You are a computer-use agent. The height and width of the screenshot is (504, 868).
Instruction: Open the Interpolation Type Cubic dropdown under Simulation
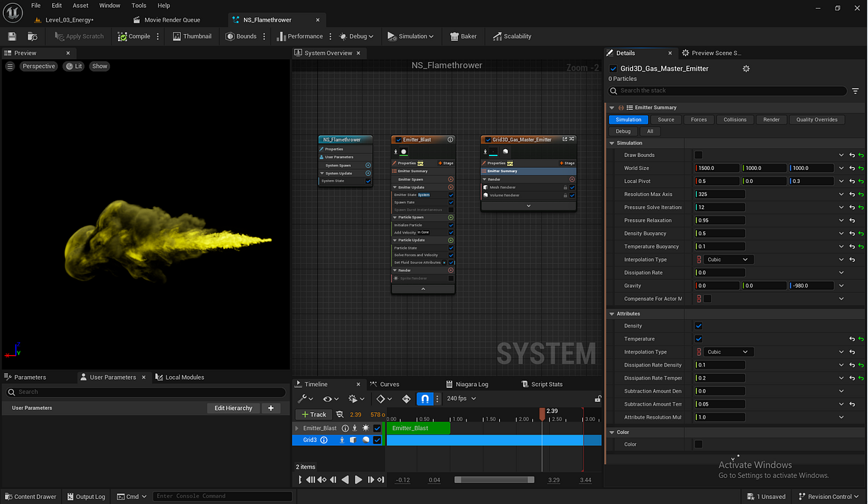click(x=726, y=260)
